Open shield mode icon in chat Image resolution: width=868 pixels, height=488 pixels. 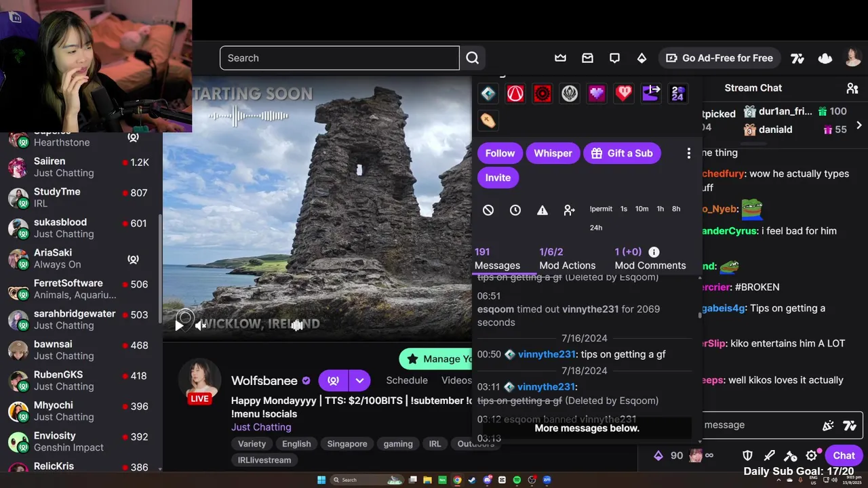pos(747,455)
